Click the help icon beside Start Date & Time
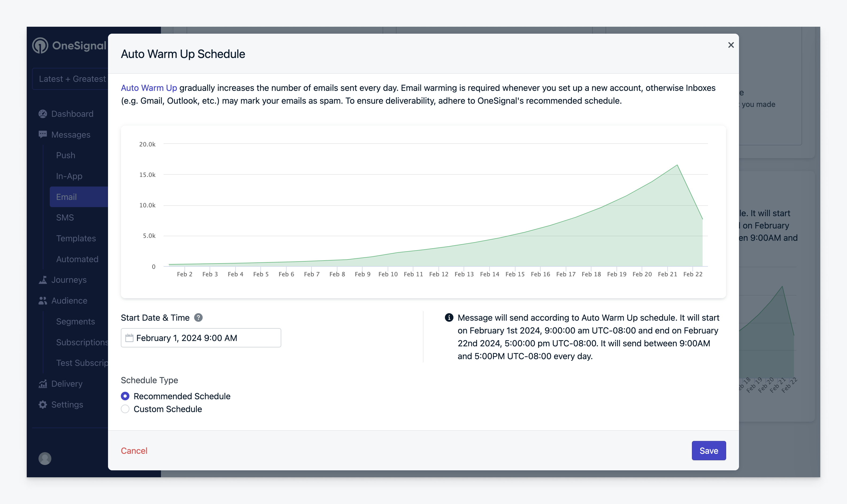 tap(199, 317)
